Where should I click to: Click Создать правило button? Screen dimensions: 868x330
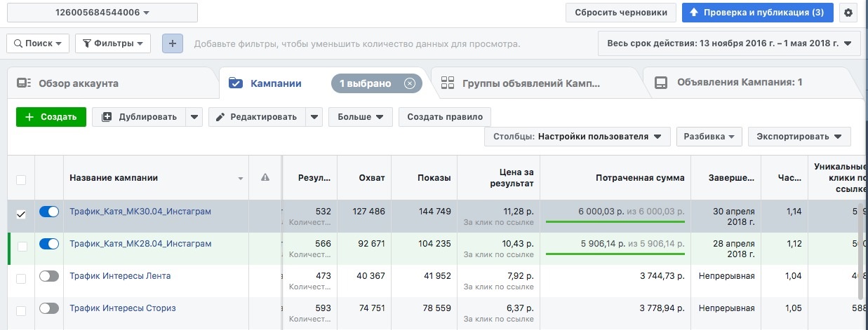click(x=445, y=117)
